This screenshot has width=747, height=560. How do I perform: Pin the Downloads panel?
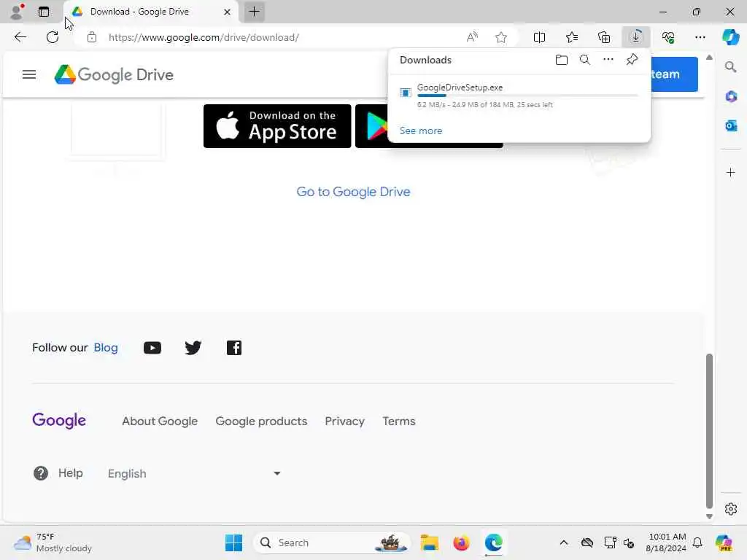point(632,60)
